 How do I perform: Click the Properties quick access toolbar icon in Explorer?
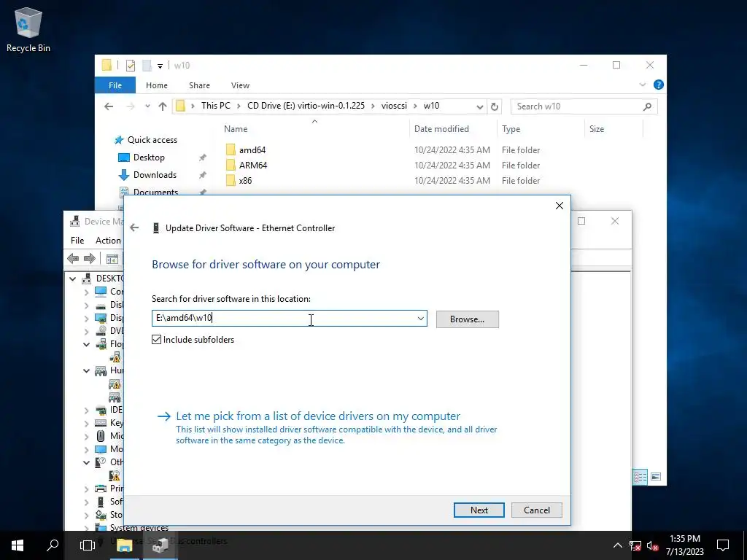click(x=130, y=66)
